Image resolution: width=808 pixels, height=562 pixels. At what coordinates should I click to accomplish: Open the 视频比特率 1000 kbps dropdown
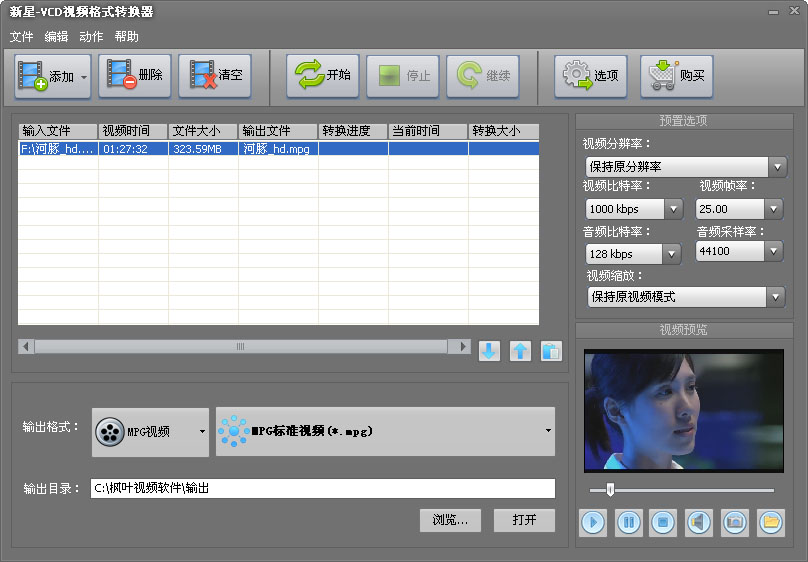(x=673, y=209)
